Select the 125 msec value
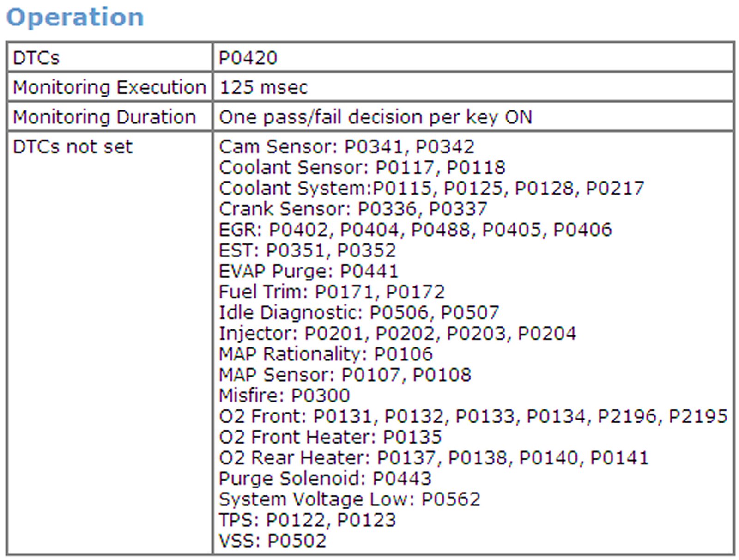 (x=263, y=87)
